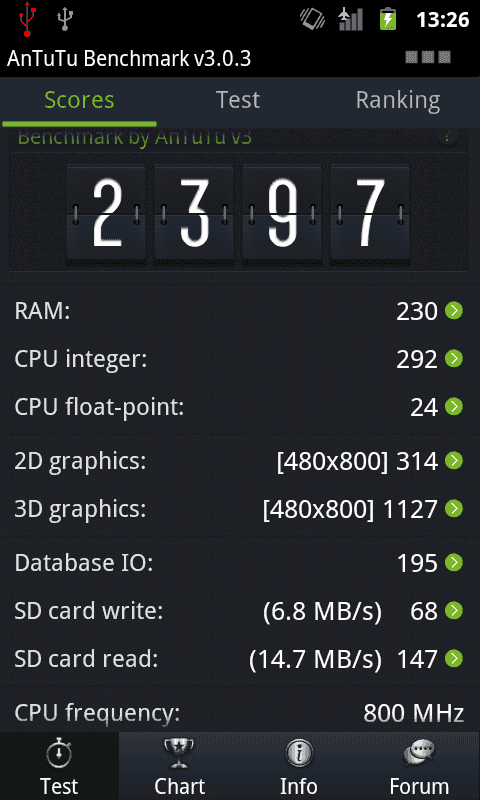The image size is (480, 800).
Task: Tap the SD card write arrow icon
Action: (453, 611)
